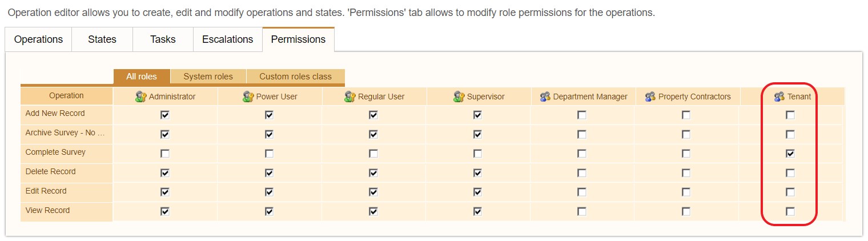Click the Department Manager role icon
Screen dimensions: 868x241
545,97
